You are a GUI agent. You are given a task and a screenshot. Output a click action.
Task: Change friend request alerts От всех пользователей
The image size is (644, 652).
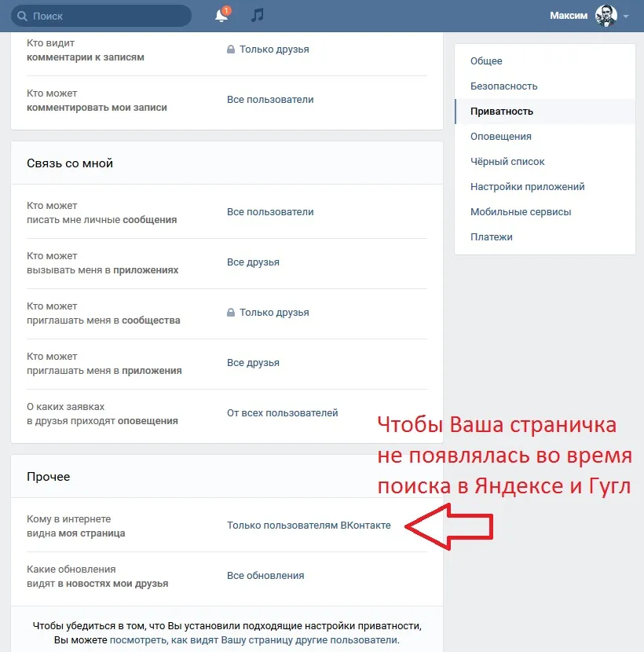[x=282, y=413]
